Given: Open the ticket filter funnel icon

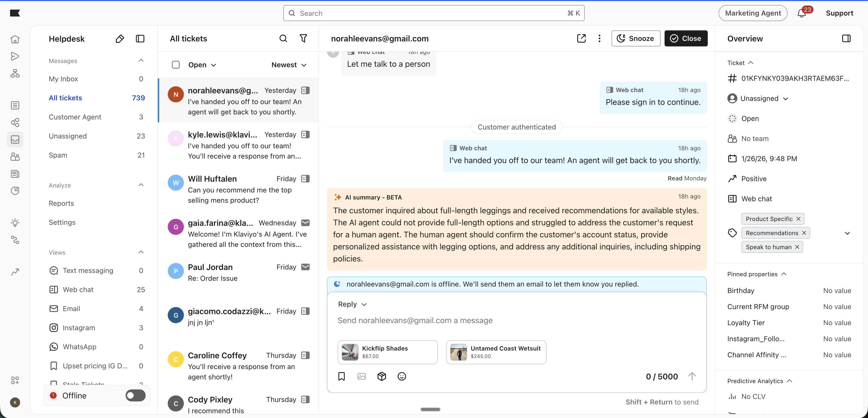Looking at the screenshot, I should pos(303,38).
